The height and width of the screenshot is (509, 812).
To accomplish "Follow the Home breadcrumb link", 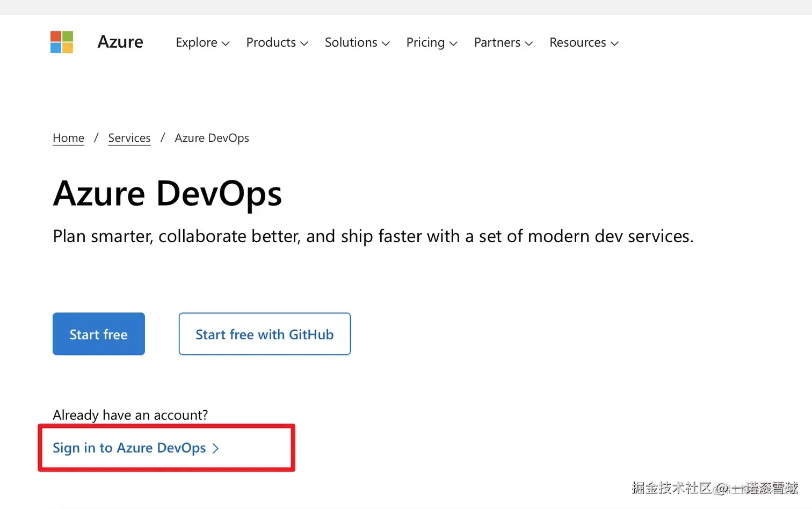I will (68, 138).
